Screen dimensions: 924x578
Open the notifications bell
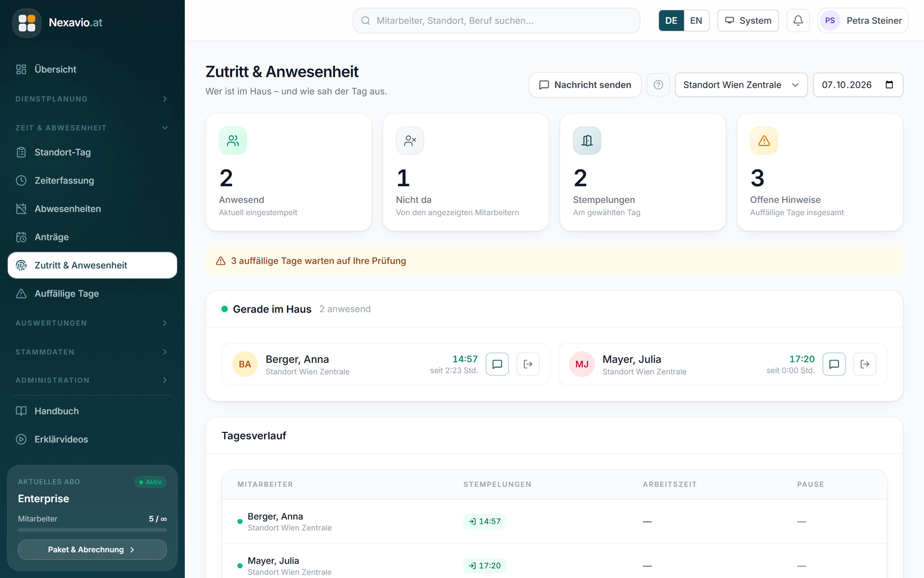pos(798,21)
